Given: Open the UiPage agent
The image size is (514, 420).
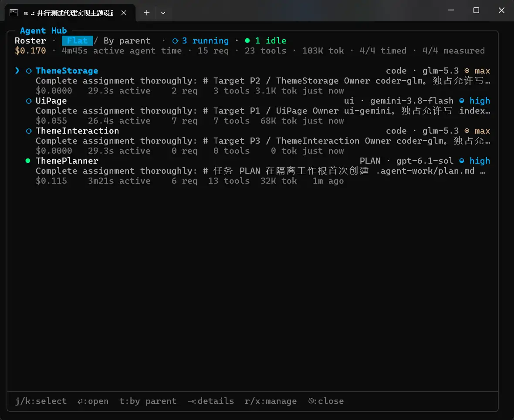Looking at the screenshot, I should [51, 101].
